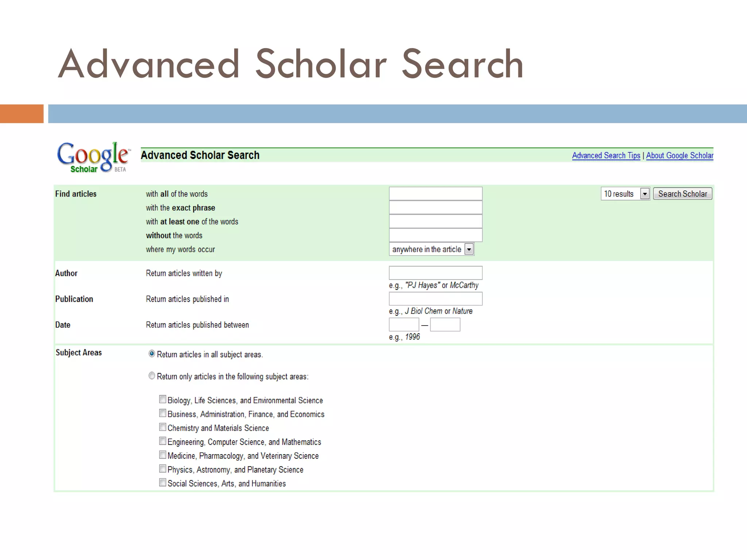
Task: Click the Google Scholar logo
Action: coord(93,157)
